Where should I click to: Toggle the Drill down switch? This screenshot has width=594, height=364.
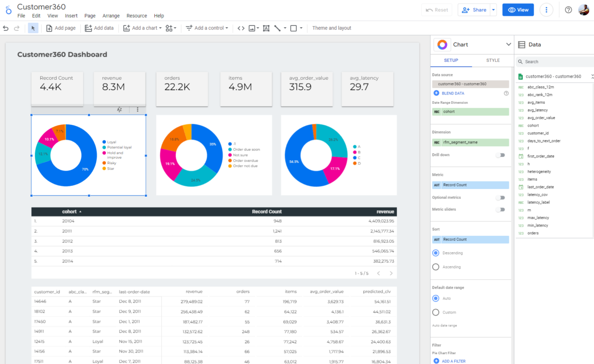click(x=500, y=154)
